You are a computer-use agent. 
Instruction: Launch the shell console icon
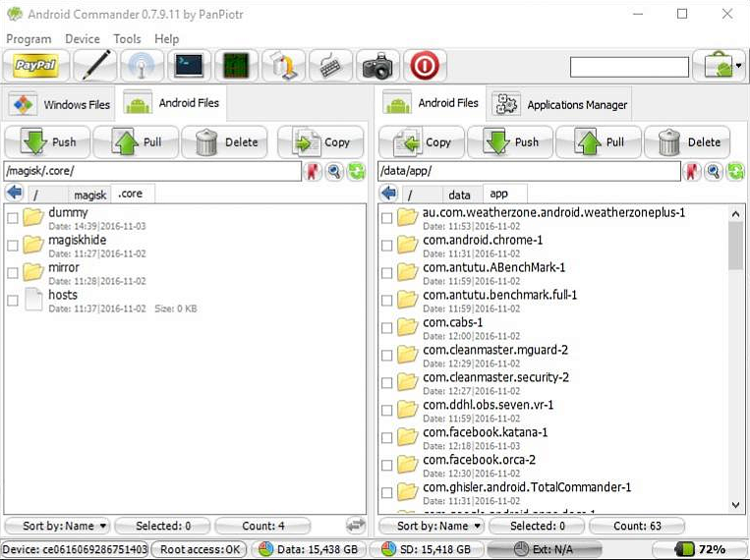189,65
